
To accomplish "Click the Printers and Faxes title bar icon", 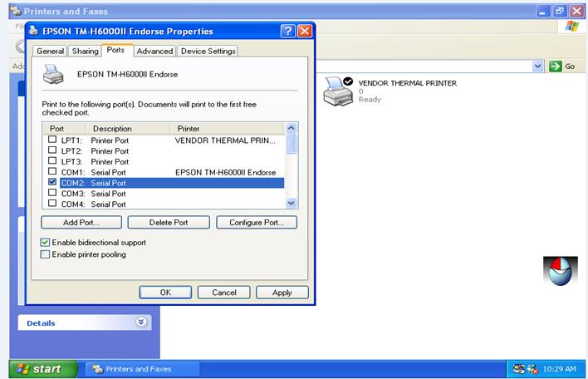I will point(16,11).
